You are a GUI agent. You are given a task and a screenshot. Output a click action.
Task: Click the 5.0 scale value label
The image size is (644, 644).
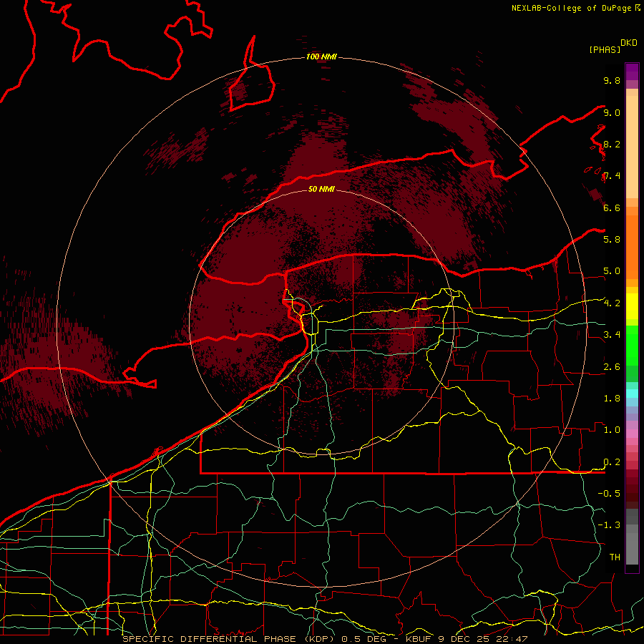coord(612,271)
